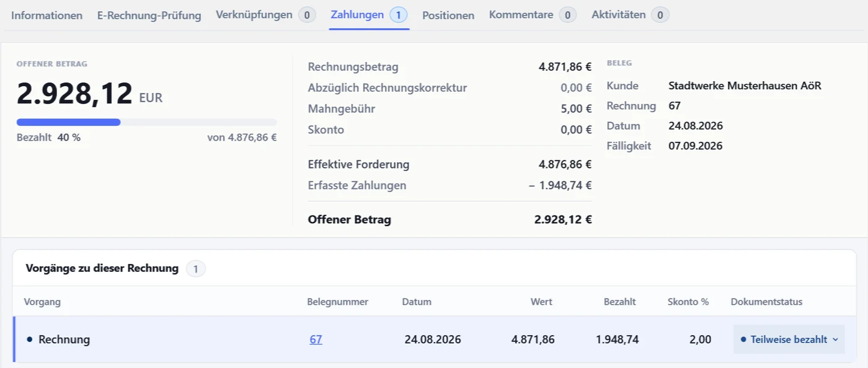Image resolution: width=868 pixels, height=368 pixels.
Task: Click the Mahngebühr value 5,00 €
Action: [x=576, y=109]
